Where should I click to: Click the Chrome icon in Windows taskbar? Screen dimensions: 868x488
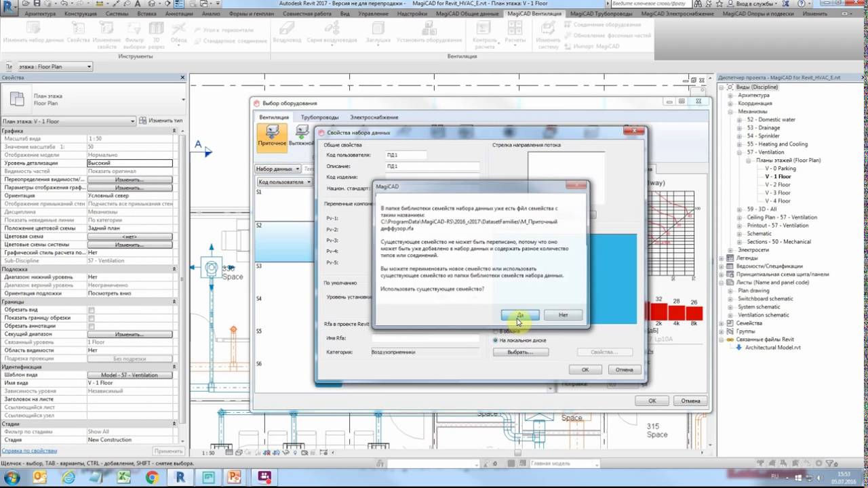pyautogui.click(x=151, y=478)
